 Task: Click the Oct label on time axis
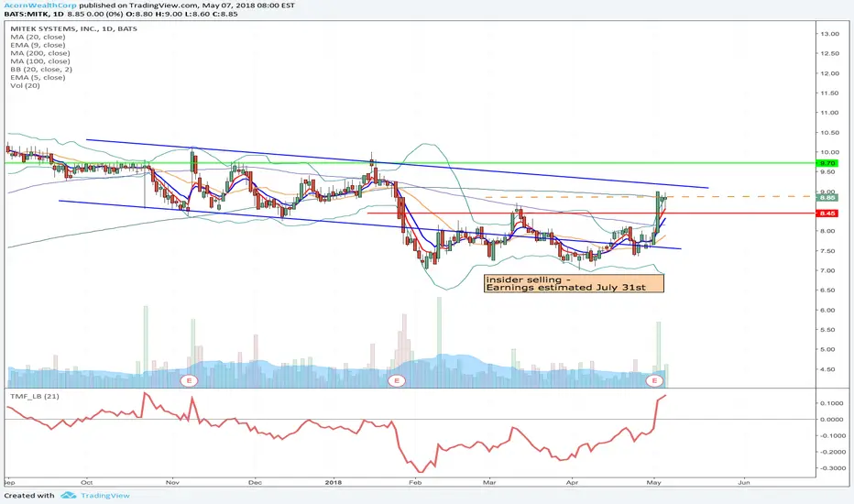pos(87,482)
